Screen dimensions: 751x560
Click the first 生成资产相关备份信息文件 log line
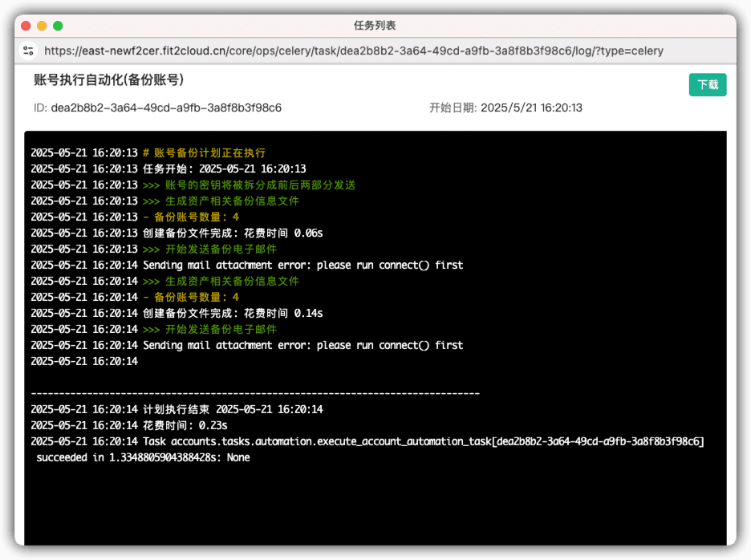point(164,201)
